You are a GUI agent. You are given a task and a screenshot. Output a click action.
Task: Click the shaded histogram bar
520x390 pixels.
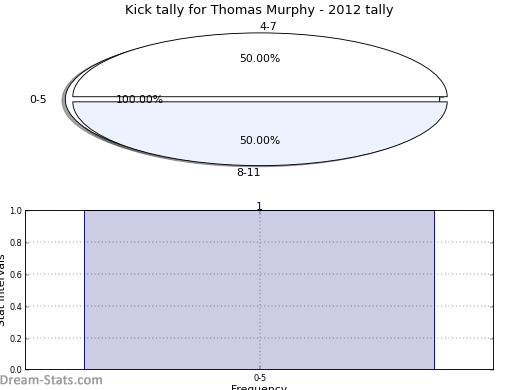(259, 290)
